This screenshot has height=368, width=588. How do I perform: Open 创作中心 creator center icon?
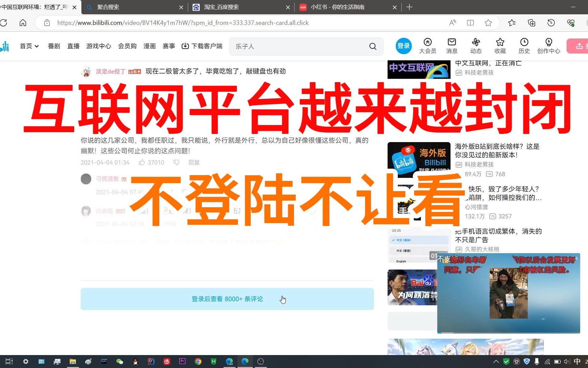[549, 46]
